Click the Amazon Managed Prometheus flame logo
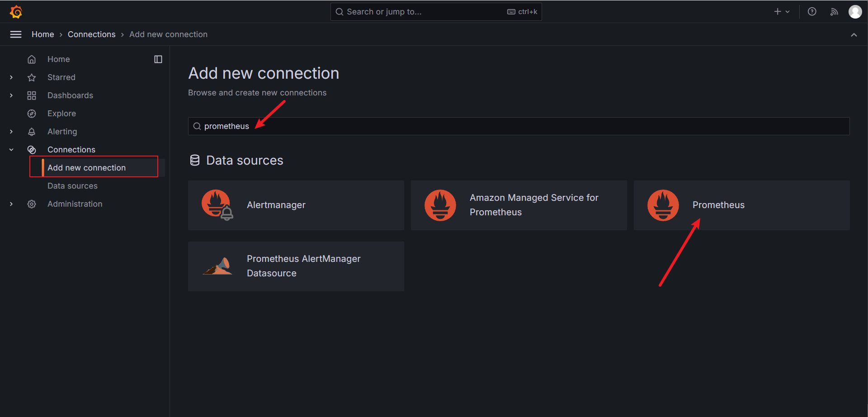The width and height of the screenshot is (868, 417). coord(440,205)
